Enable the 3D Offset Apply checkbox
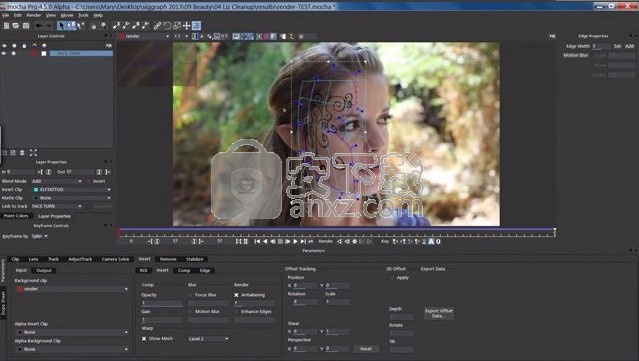 (x=392, y=278)
